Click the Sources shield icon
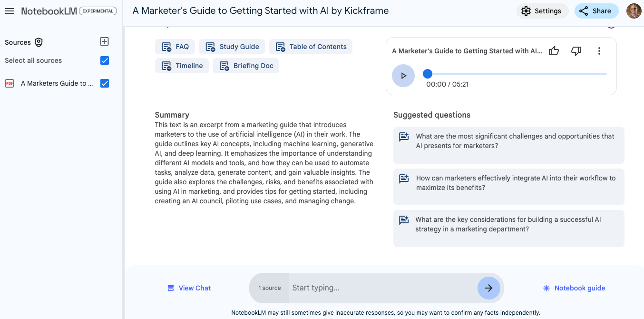This screenshot has width=644, height=319. pyautogui.click(x=39, y=42)
